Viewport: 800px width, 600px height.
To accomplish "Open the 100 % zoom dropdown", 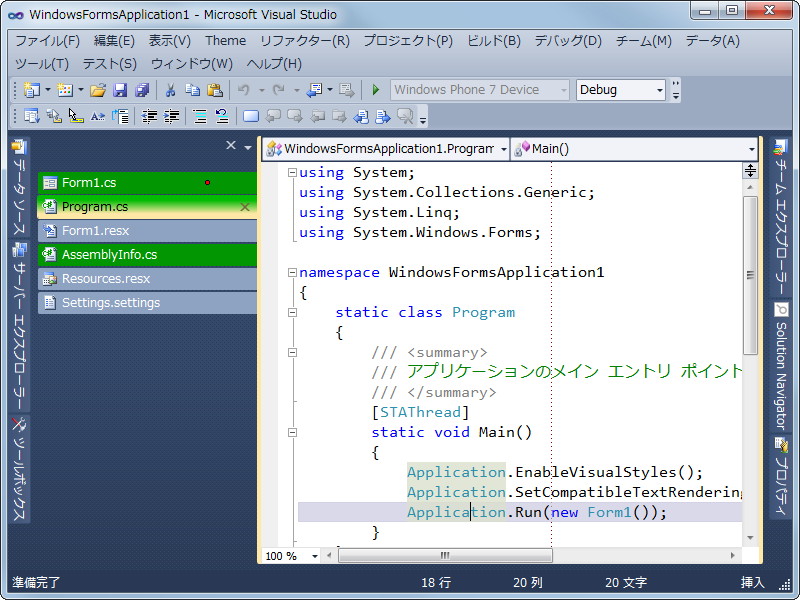I will click(315, 556).
